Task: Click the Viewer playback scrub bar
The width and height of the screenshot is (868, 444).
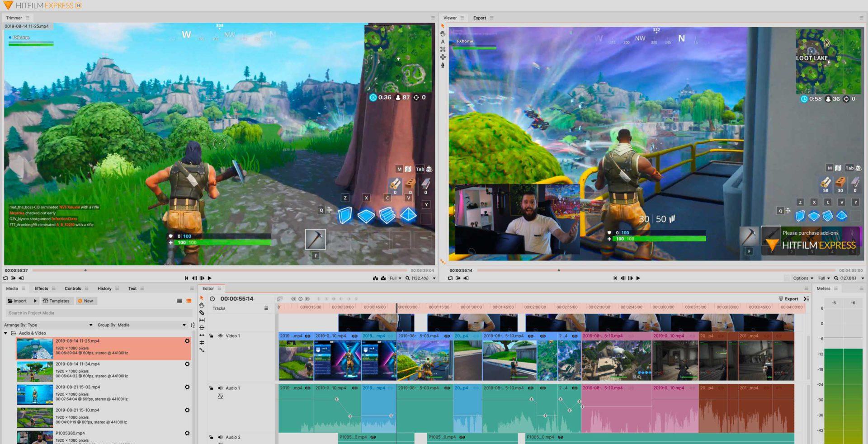Action: pos(656,270)
